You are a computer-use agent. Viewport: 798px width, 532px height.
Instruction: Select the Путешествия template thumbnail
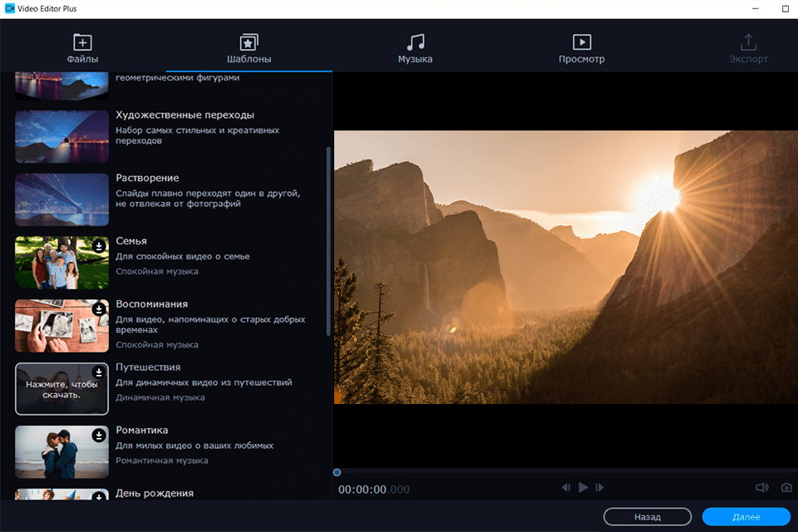62,389
